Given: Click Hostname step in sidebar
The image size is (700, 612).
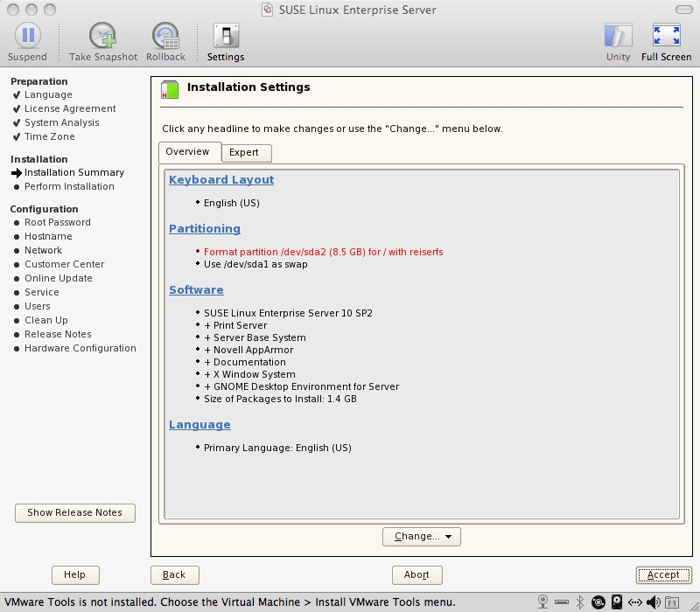Looking at the screenshot, I should [x=48, y=236].
